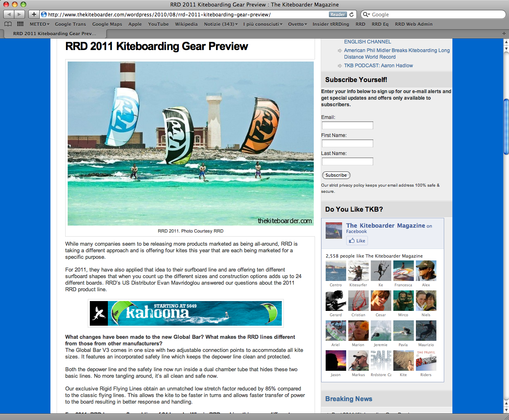The width and height of the screenshot is (509, 420).
Task: Open Centro's Facebook profile photo
Action: [336, 271]
